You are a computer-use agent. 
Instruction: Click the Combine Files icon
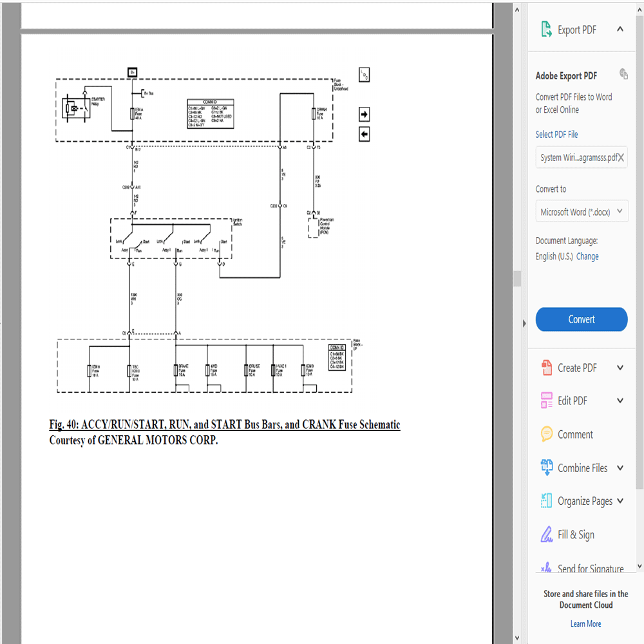click(546, 468)
